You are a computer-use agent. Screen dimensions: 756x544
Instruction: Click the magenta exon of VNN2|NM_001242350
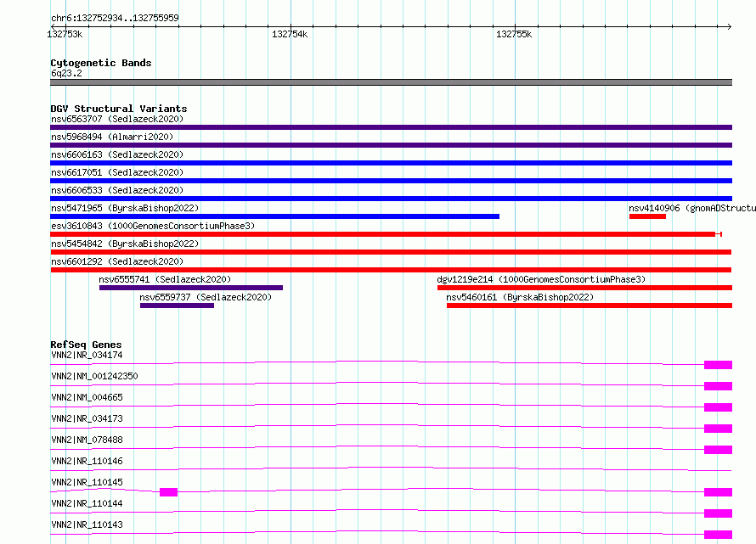(x=718, y=386)
